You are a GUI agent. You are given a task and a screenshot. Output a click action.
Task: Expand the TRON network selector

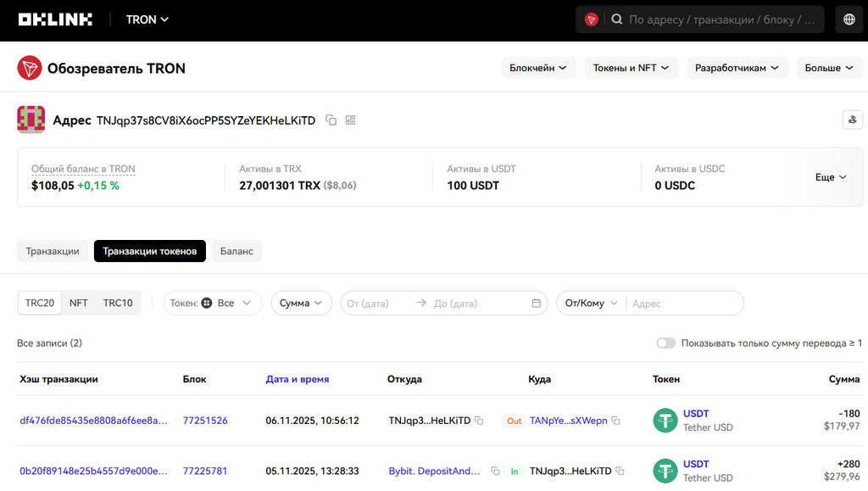pyautogui.click(x=147, y=20)
